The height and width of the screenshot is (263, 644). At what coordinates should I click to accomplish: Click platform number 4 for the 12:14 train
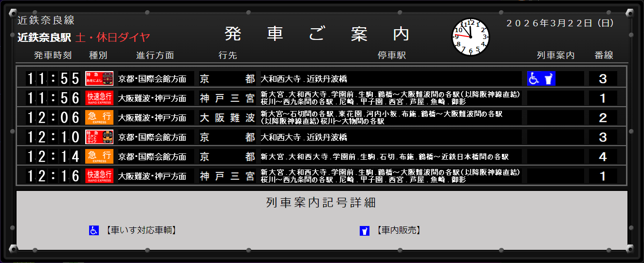tap(603, 156)
